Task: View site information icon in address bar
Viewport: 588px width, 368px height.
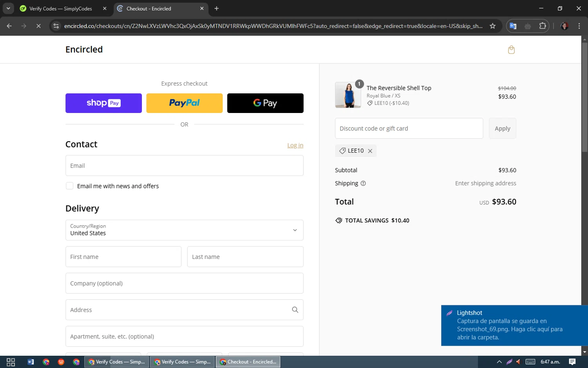Action: tap(56, 26)
